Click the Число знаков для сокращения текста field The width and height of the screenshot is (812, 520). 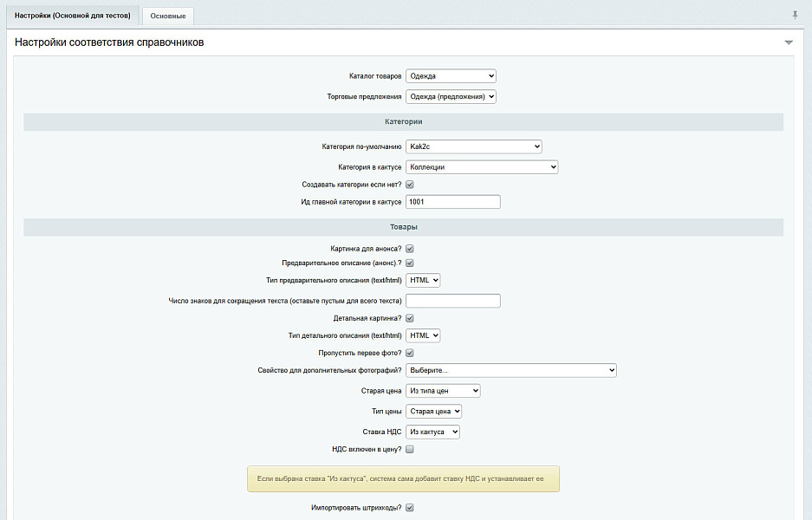click(x=452, y=301)
